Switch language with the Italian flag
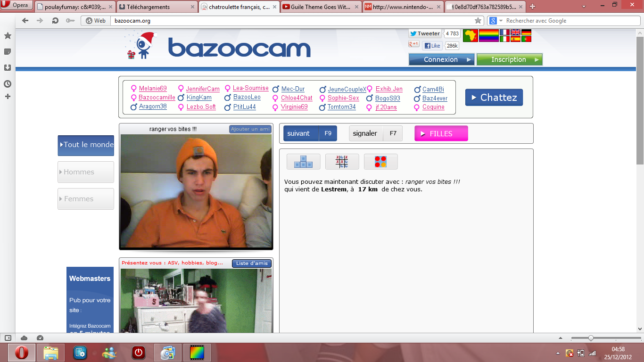Viewport: 644px width, 362px height. [505, 39]
